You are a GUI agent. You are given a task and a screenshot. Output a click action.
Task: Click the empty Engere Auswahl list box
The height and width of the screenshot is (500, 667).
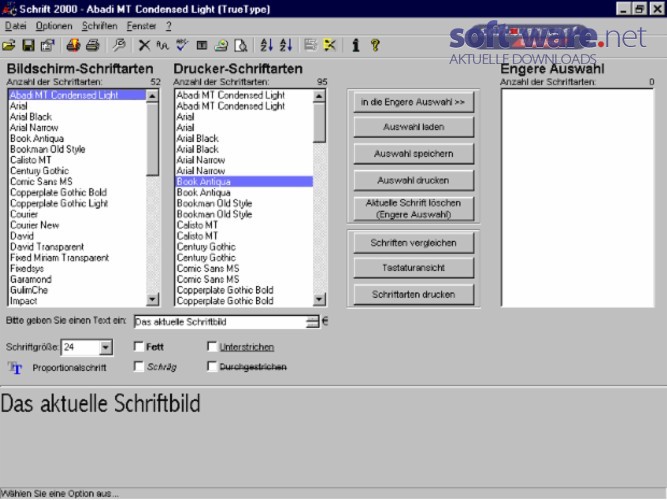click(x=577, y=198)
